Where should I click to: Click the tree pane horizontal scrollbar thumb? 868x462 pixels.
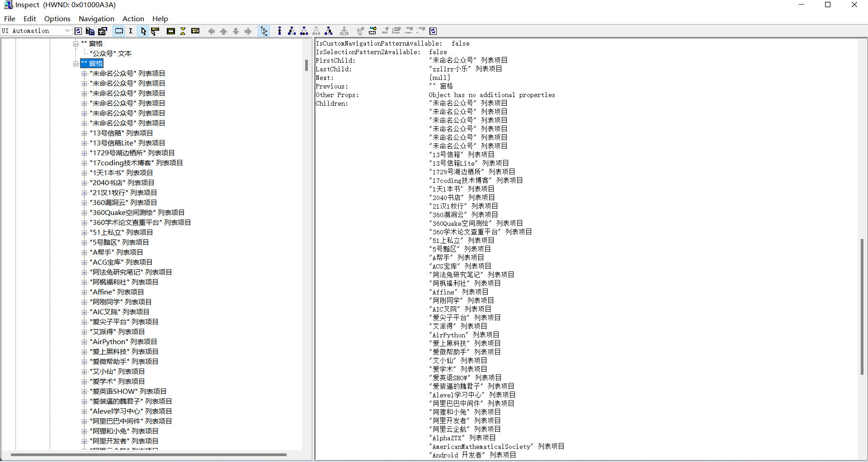[148, 455]
